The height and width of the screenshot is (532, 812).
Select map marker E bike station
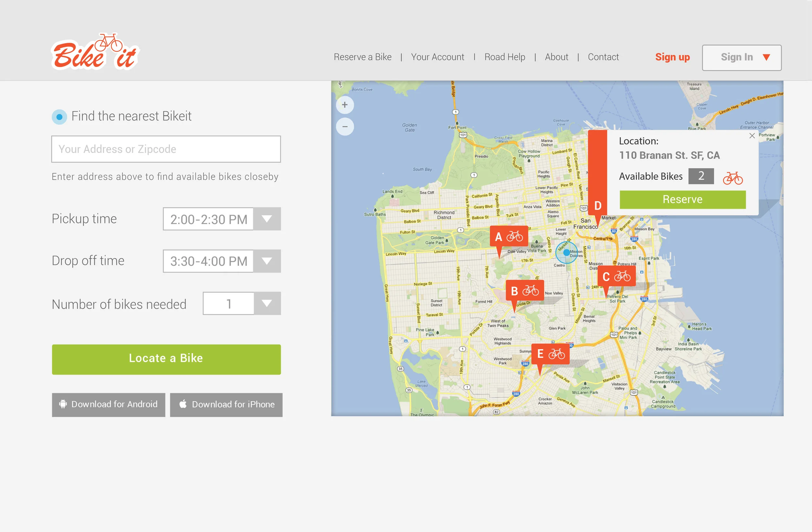(x=550, y=354)
